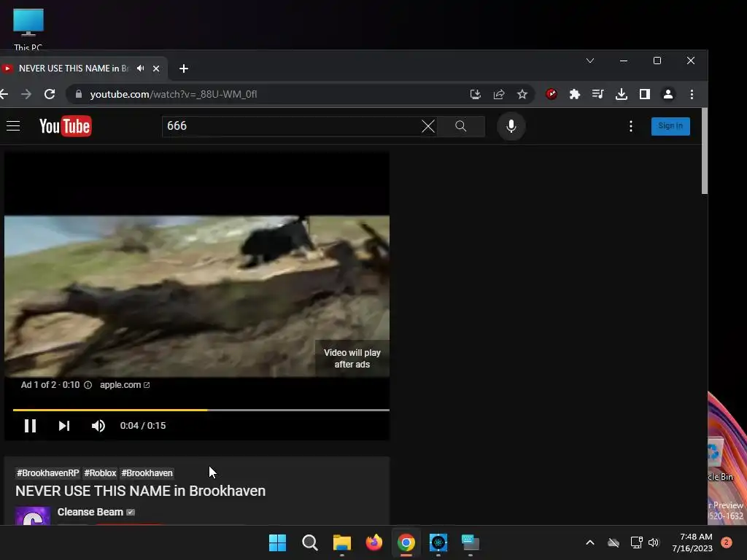Go back to the previous page
Viewport: 747px width, 560px height.
(4, 94)
